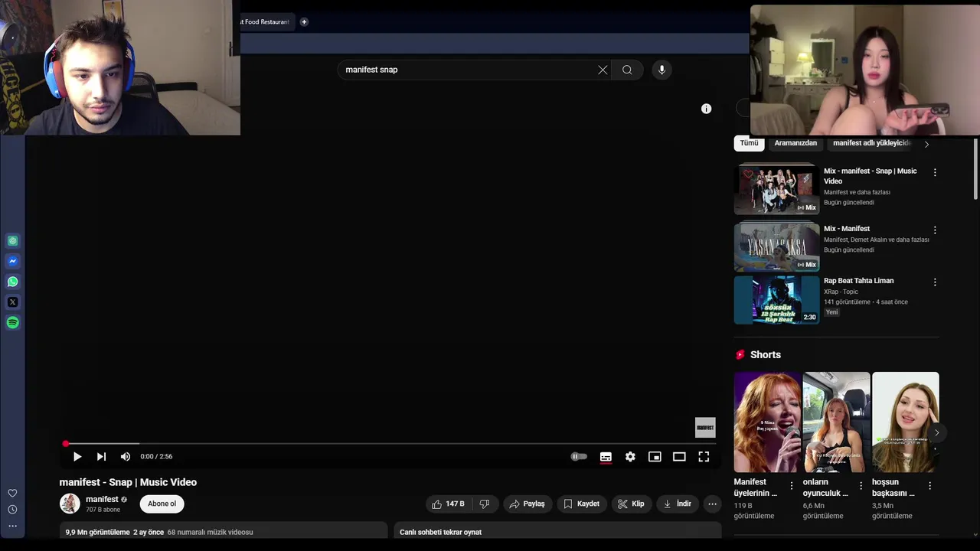The height and width of the screenshot is (551, 980).
Task: Open the manifest channel name link
Action: pos(102,500)
